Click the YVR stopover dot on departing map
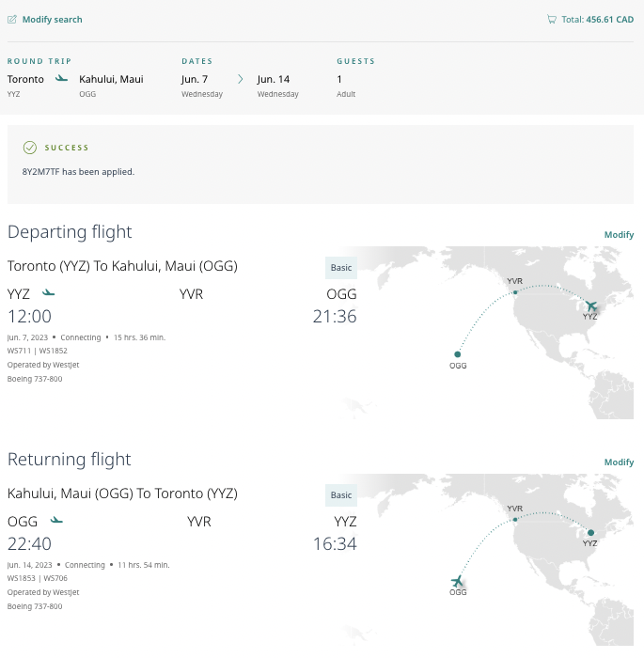Screen dimensions: 644x658 coord(515,291)
